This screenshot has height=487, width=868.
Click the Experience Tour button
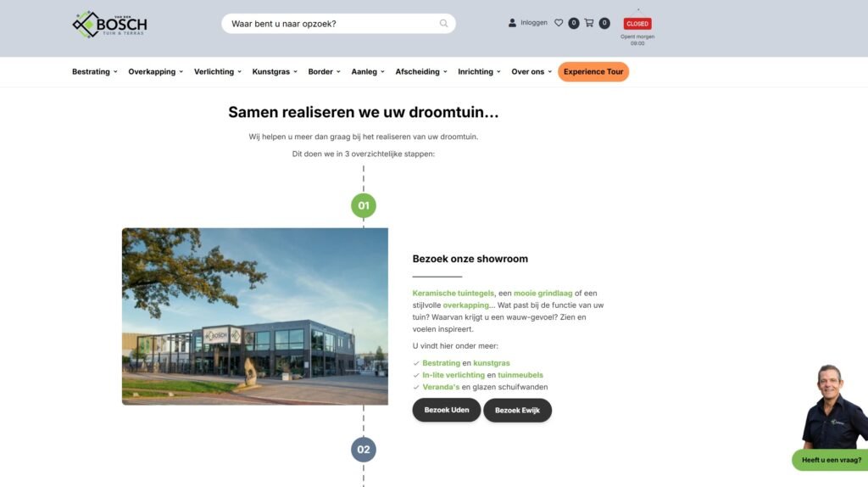pos(593,71)
